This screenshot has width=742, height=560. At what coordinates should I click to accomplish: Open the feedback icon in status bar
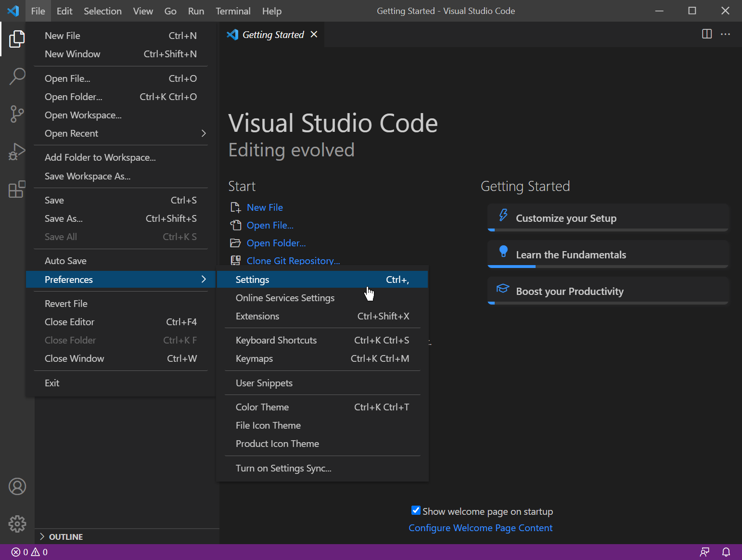pyautogui.click(x=704, y=552)
